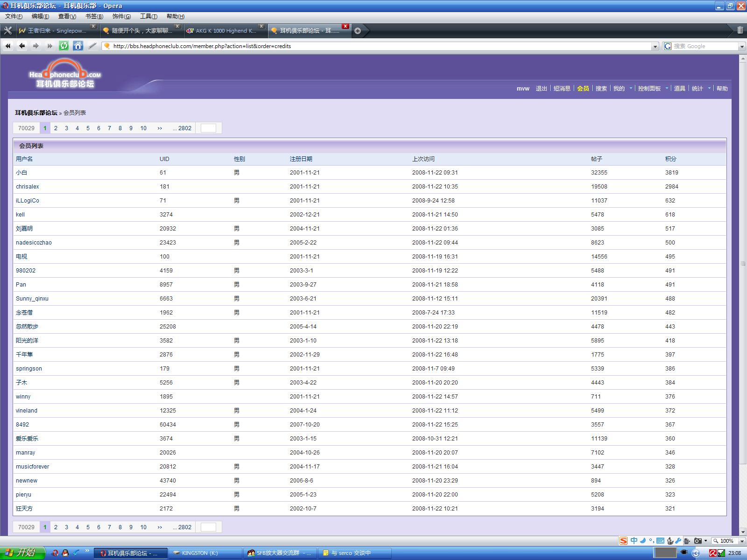Screen dimensions: 747x560
Task: Switch to 随便开个头 tab
Action: [141, 31]
